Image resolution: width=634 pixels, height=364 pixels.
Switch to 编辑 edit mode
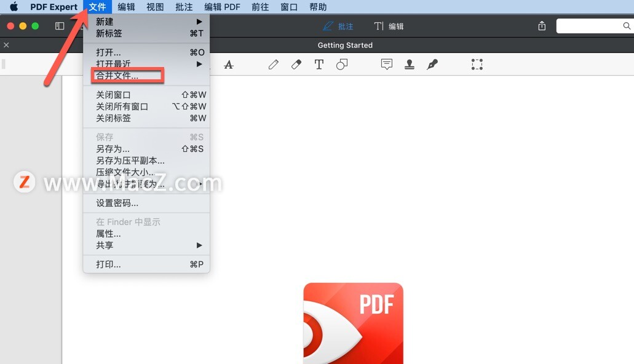tap(389, 26)
